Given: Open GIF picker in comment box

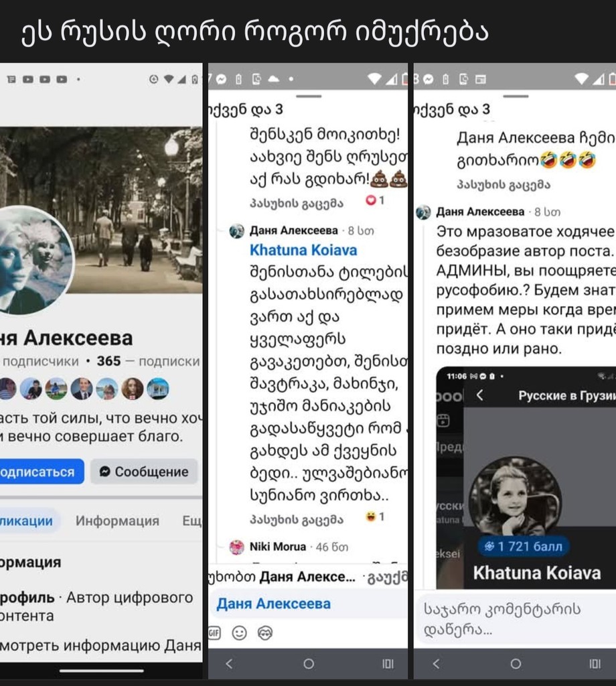Looking at the screenshot, I should (x=214, y=633).
